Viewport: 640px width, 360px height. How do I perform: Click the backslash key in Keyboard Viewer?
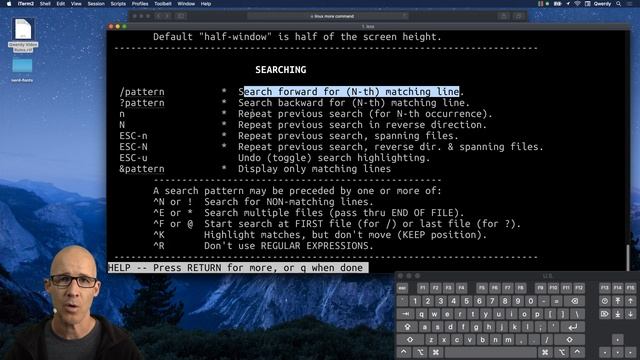click(x=577, y=314)
